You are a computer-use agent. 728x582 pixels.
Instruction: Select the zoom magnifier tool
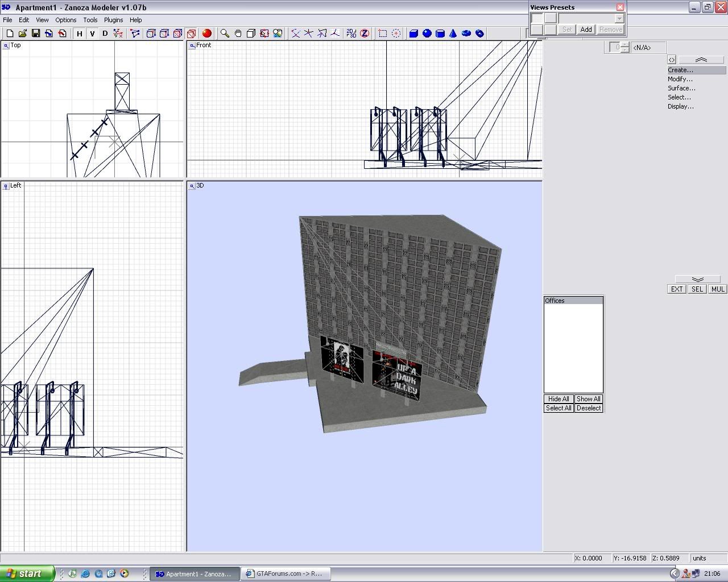pyautogui.click(x=225, y=34)
